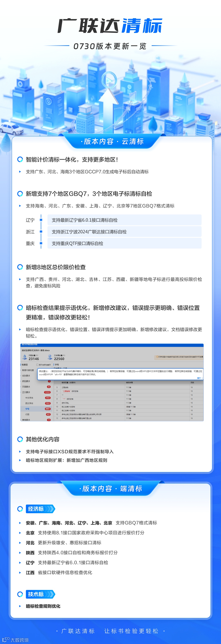Open the 版本内容 · 云清标 banner

coord(112,141)
